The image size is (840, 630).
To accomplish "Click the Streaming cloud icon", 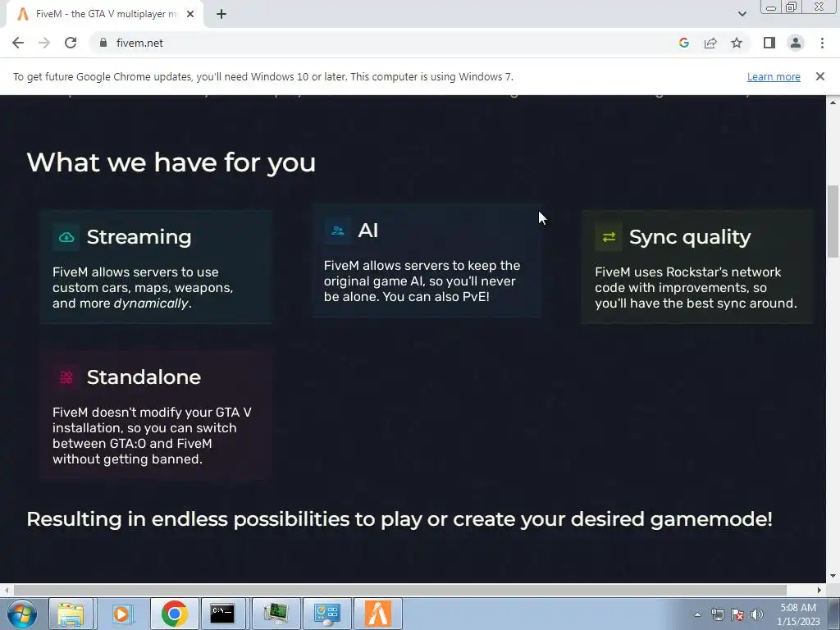I will [x=66, y=237].
